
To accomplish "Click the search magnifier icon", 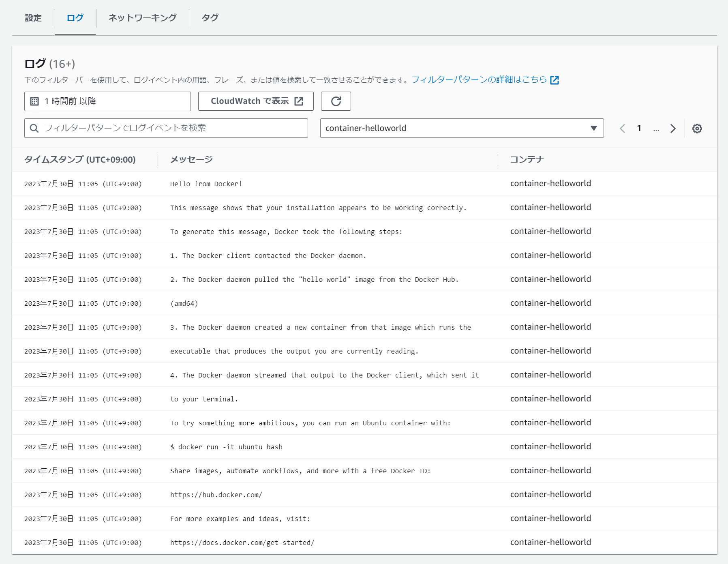I will (34, 128).
